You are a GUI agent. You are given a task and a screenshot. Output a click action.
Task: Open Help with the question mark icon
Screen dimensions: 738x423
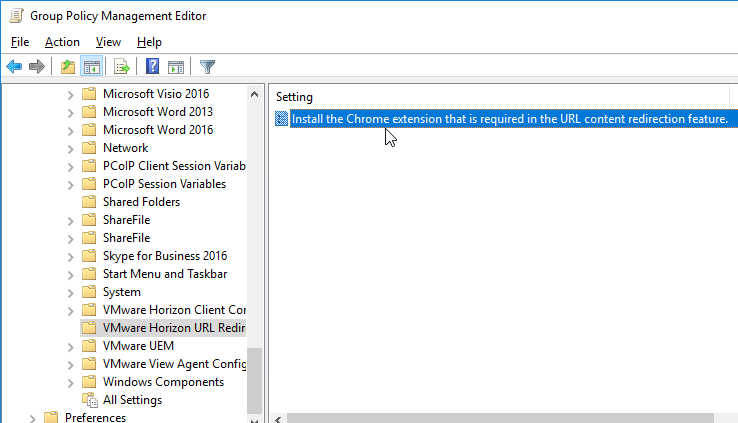click(x=152, y=66)
